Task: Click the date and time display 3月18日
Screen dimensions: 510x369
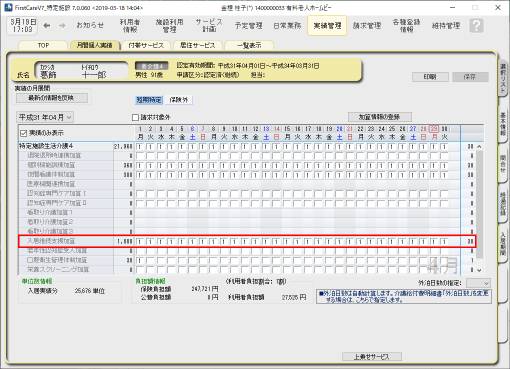Action: (23, 25)
